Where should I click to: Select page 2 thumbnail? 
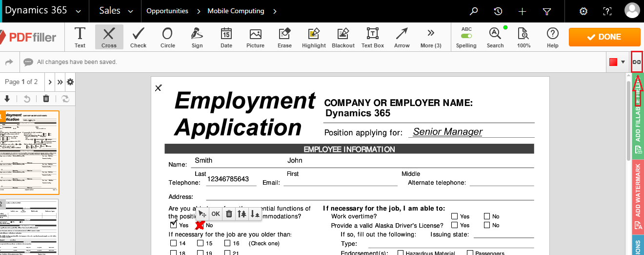coord(30,227)
